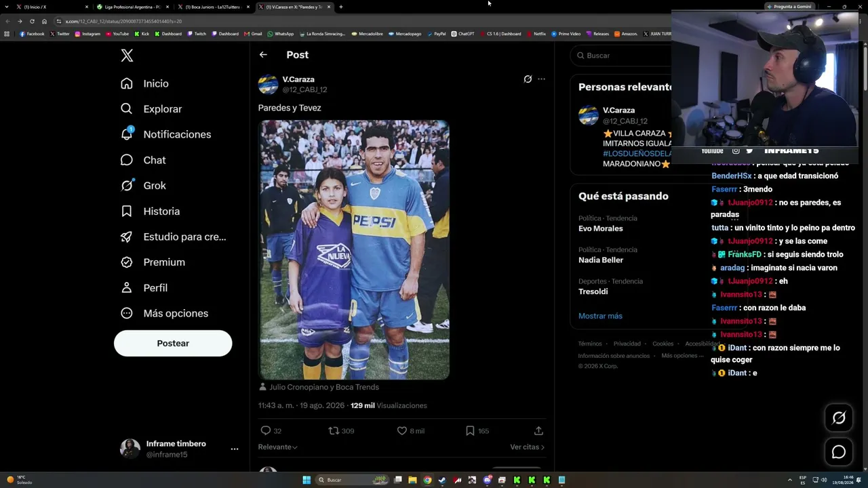Switch to the Liga Profesional Argentina tab
The height and width of the screenshot is (488, 868).
[132, 7]
